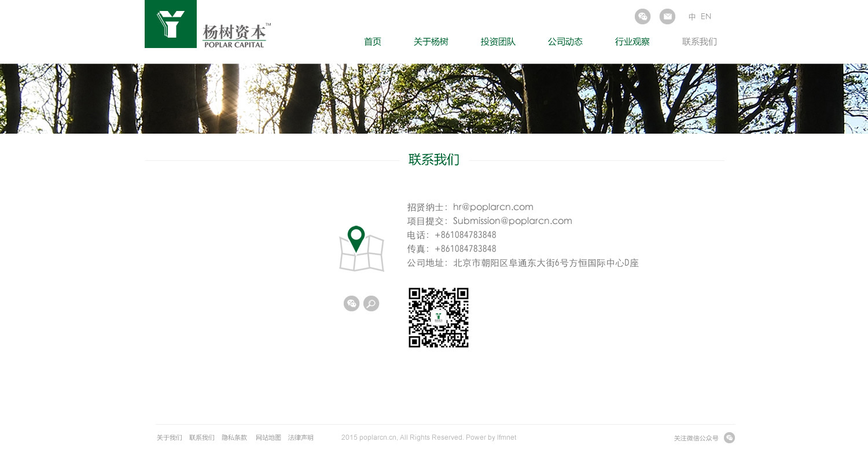
Task: Click the WeChat icon below the map
Action: [351, 304]
